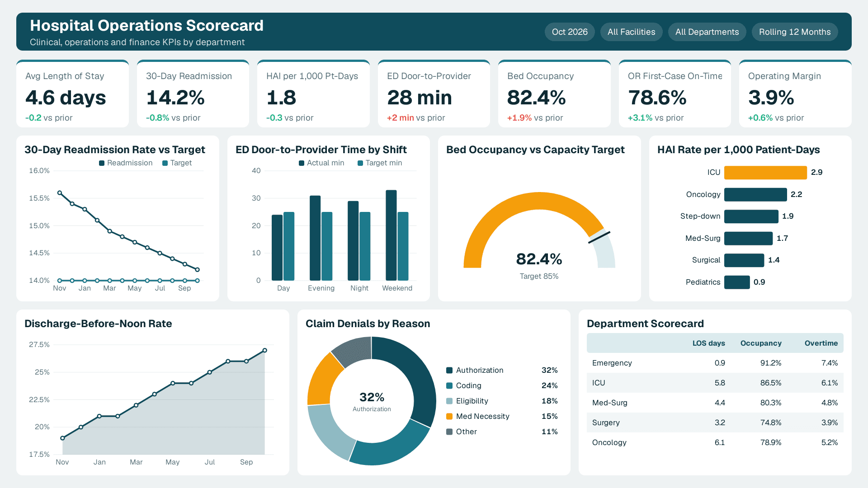868x488 pixels.
Task: Click the Day actual minutes bar
Action: click(x=277, y=248)
